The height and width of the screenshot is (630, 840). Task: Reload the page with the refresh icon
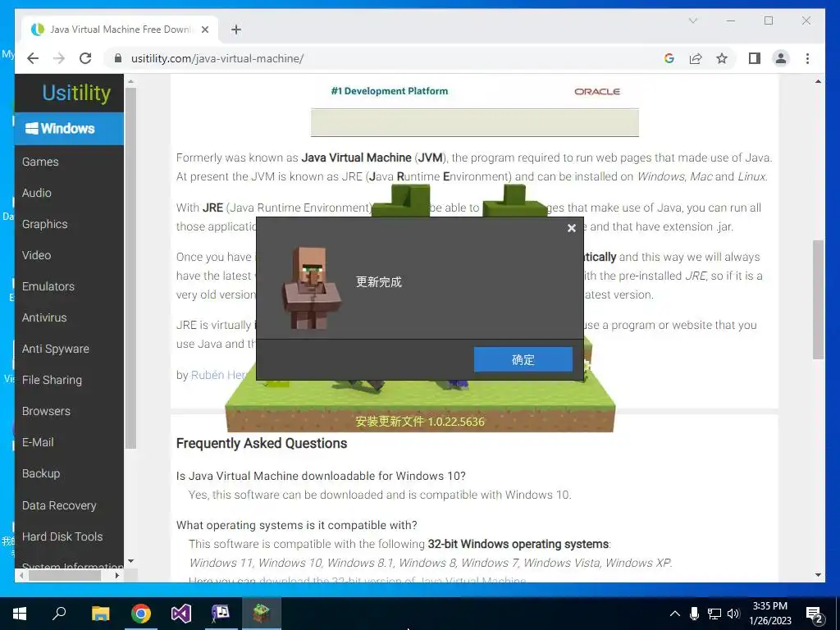(x=85, y=58)
